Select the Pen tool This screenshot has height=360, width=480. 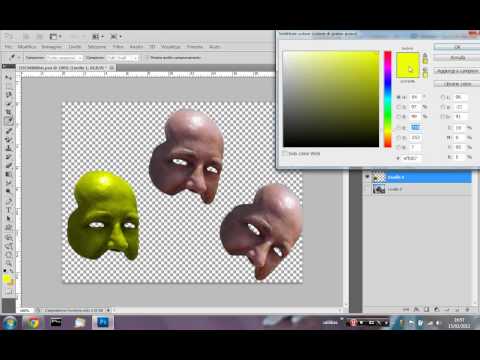8,201
